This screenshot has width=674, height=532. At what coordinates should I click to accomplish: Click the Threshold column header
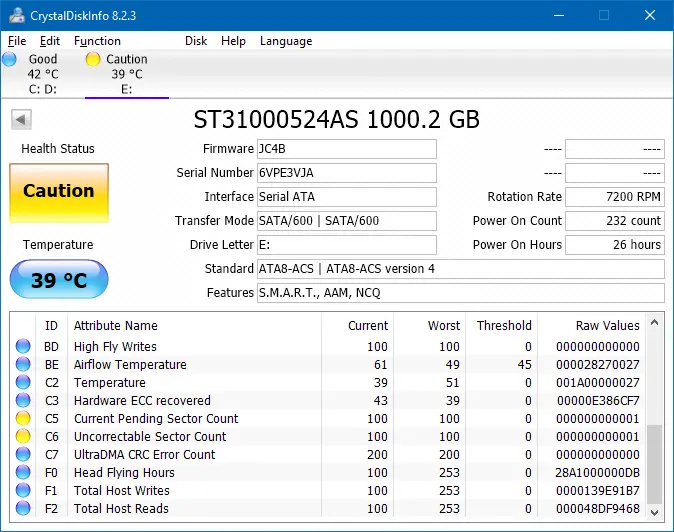point(501,326)
